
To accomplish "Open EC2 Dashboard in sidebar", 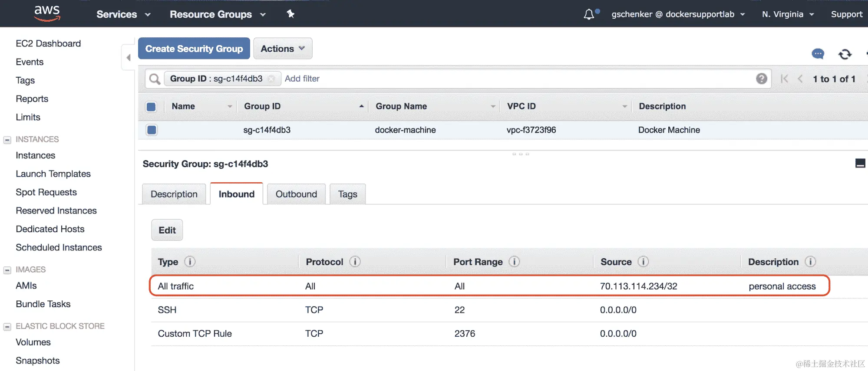I will click(x=48, y=43).
